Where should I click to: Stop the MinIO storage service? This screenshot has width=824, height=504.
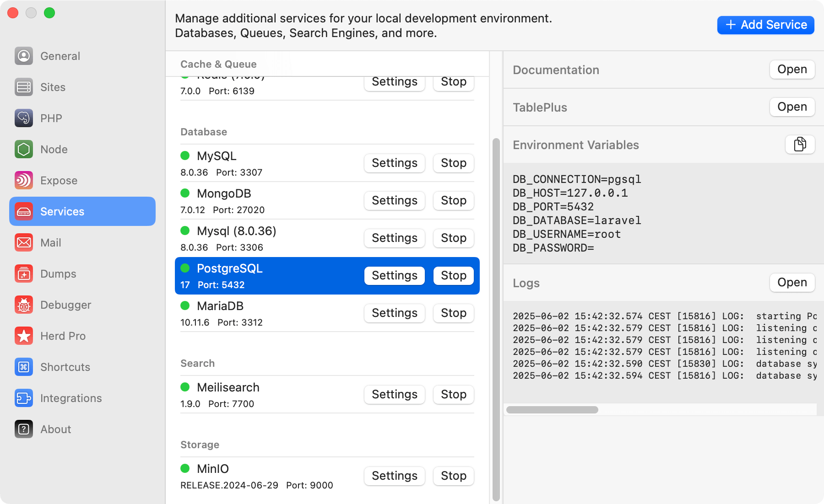453,476
